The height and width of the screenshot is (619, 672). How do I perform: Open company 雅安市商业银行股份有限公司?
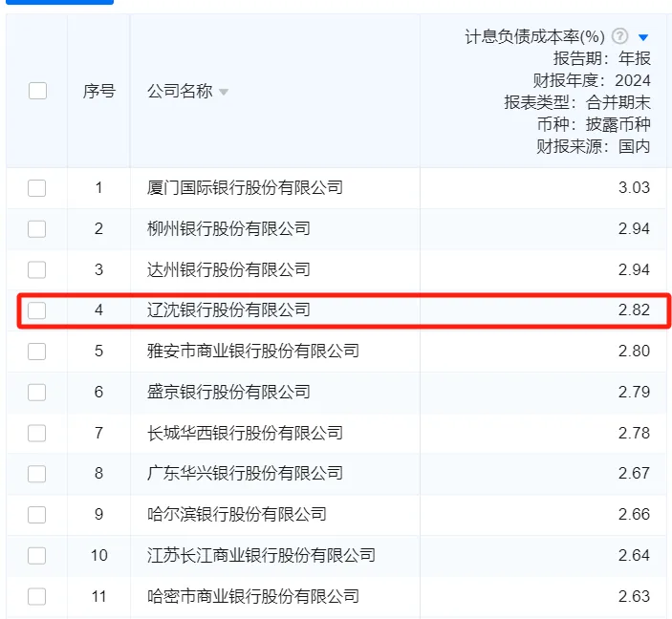click(x=253, y=351)
